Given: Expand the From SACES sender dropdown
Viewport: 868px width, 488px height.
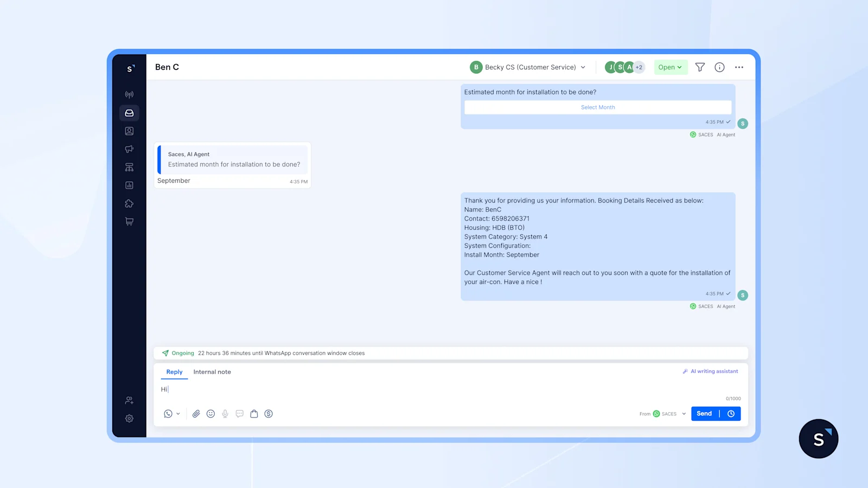Looking at the screenshot, I should click(663, 414).
